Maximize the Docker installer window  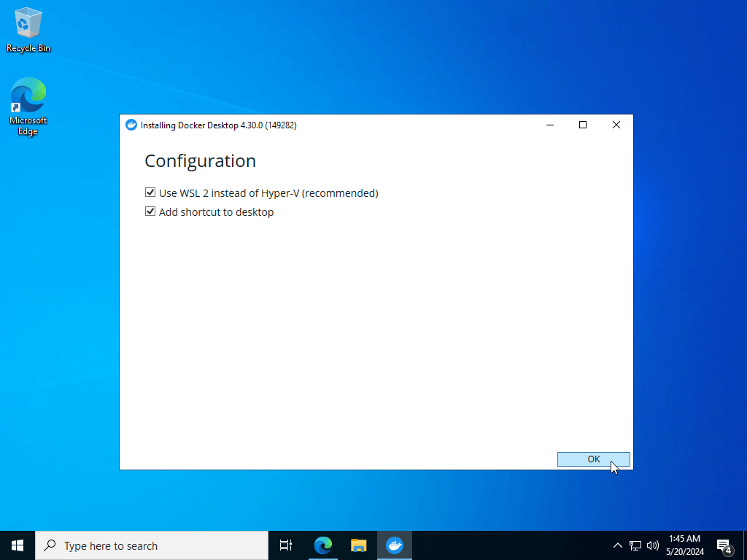(583, 125)
